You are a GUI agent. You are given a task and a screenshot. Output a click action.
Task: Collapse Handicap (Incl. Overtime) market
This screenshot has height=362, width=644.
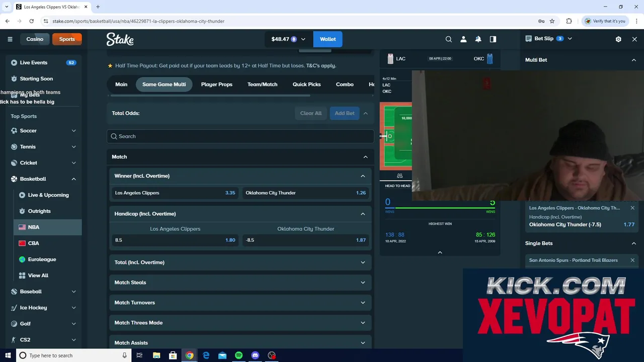pos(363,214)
